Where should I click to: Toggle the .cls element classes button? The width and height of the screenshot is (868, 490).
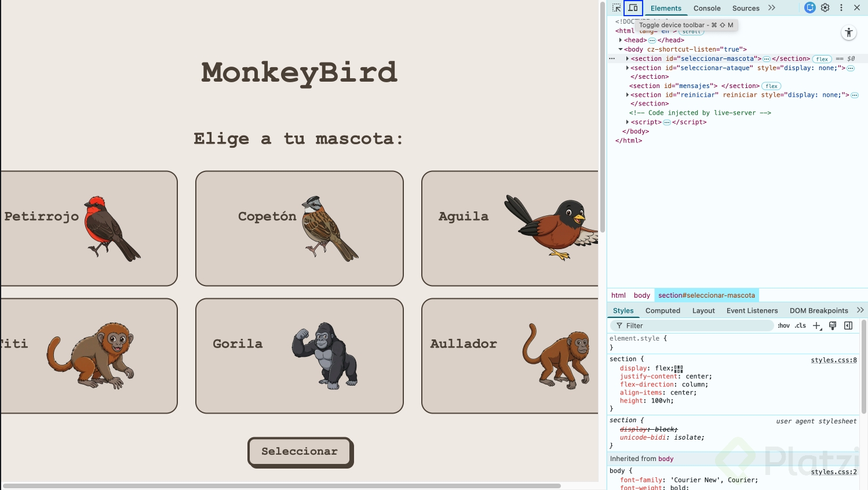click(x=800, y=326)
